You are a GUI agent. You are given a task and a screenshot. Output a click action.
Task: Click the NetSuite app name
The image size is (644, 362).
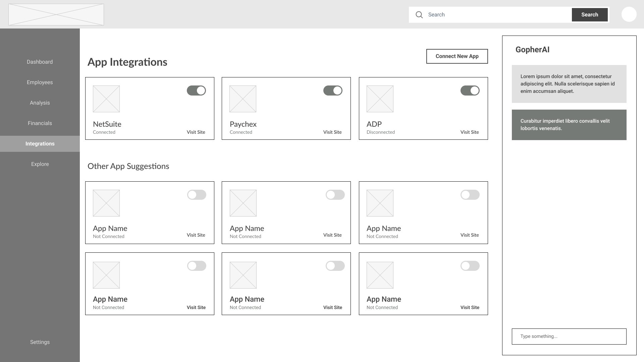pyautogui.click(x=107, y=124)
